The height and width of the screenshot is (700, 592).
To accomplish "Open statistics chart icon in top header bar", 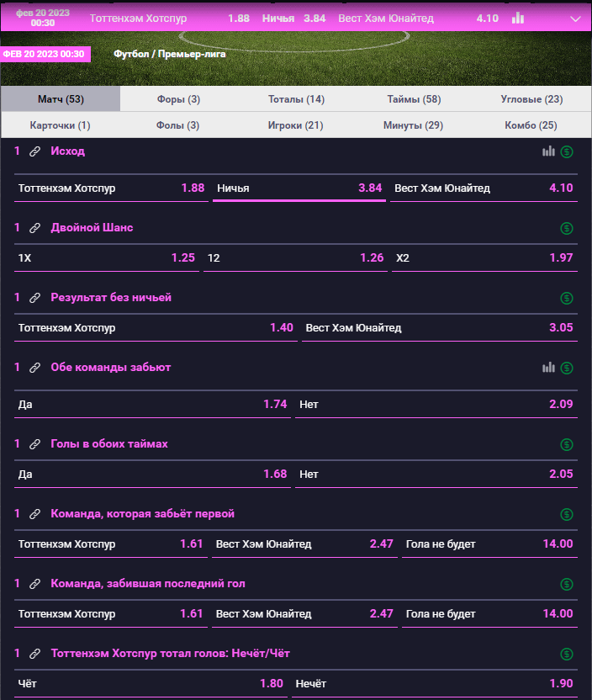I will [x=517, y=18].
